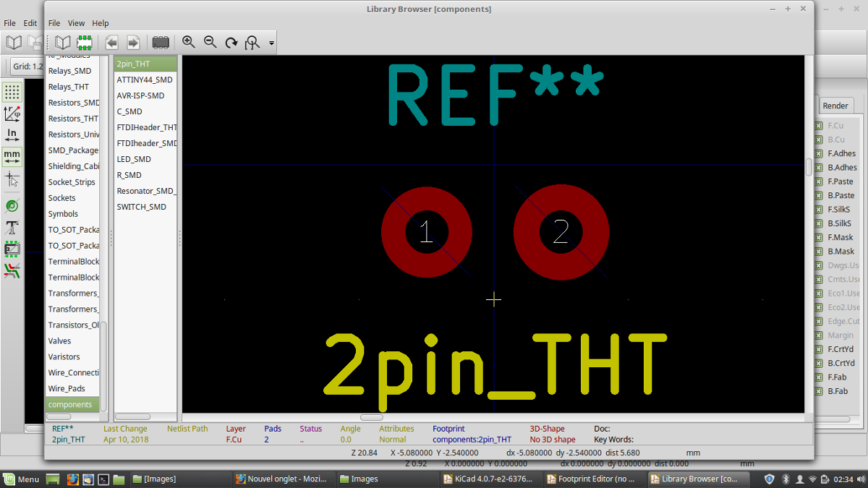Change cursor shape icon in Footprint Editor sidebar
Screen dimensions: 868x488
click(x=12, y=179)
